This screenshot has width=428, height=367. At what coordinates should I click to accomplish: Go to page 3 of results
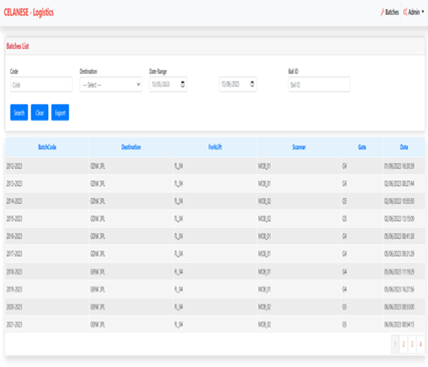(x=412, y=344)
